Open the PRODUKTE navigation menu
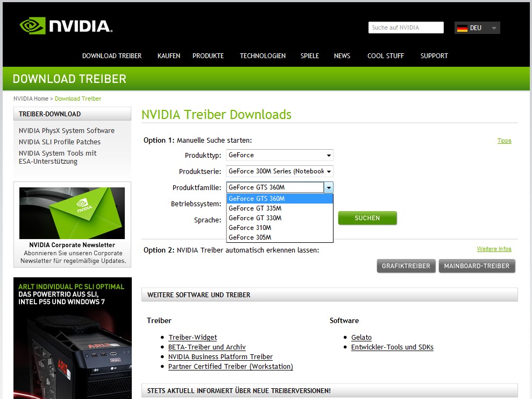The height and width of the screenshot is (399, 532). [x=208, y=55]
